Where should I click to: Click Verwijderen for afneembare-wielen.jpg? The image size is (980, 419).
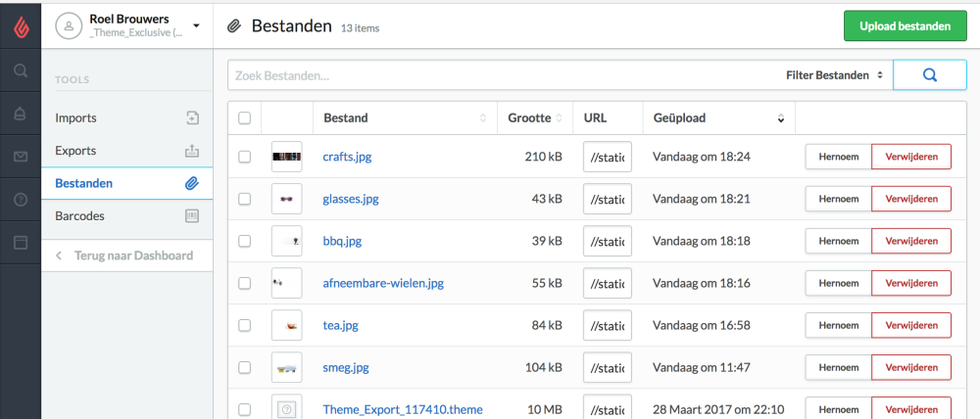[911, 283]
